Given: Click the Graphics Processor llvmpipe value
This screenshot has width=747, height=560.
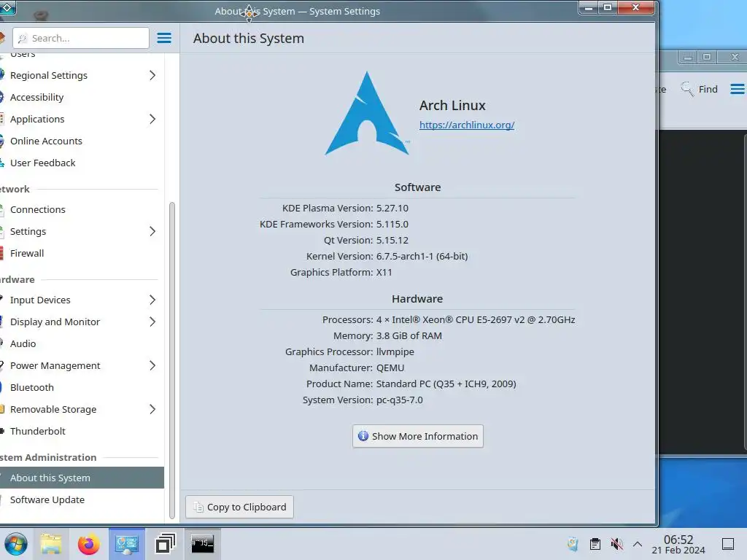Looking at the screenshot, I should [x=395, y=352].
